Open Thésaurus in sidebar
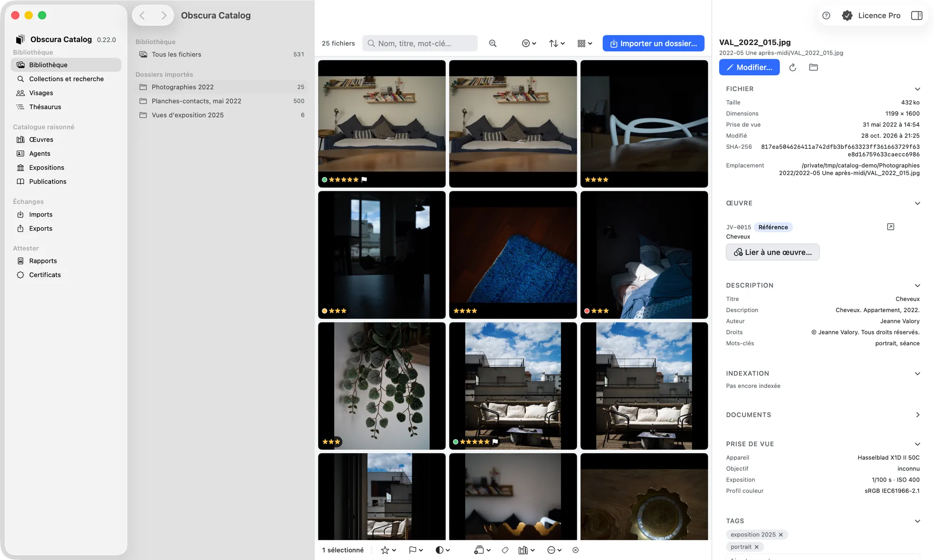 click(x=66, y=107)
